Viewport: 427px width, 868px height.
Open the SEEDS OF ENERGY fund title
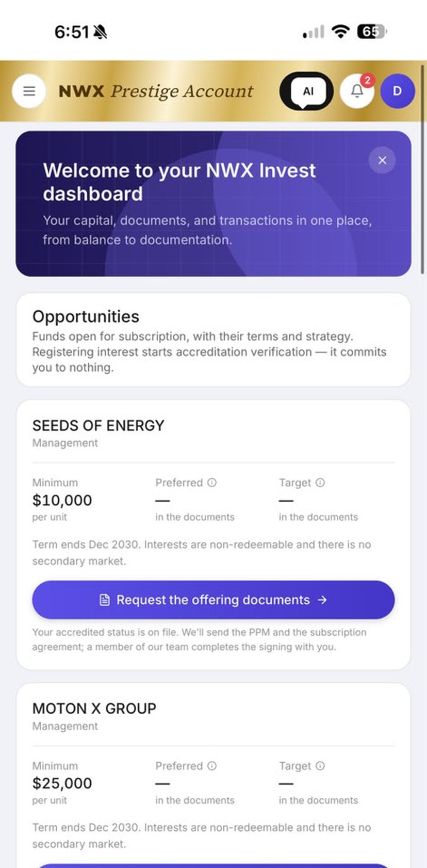(x=98, y=426)
